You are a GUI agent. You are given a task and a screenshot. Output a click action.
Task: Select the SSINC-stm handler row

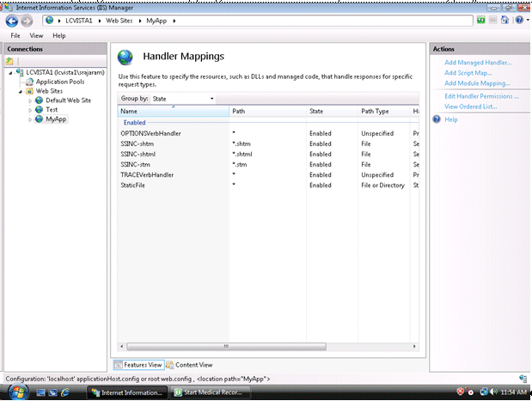tap(268, 164)
